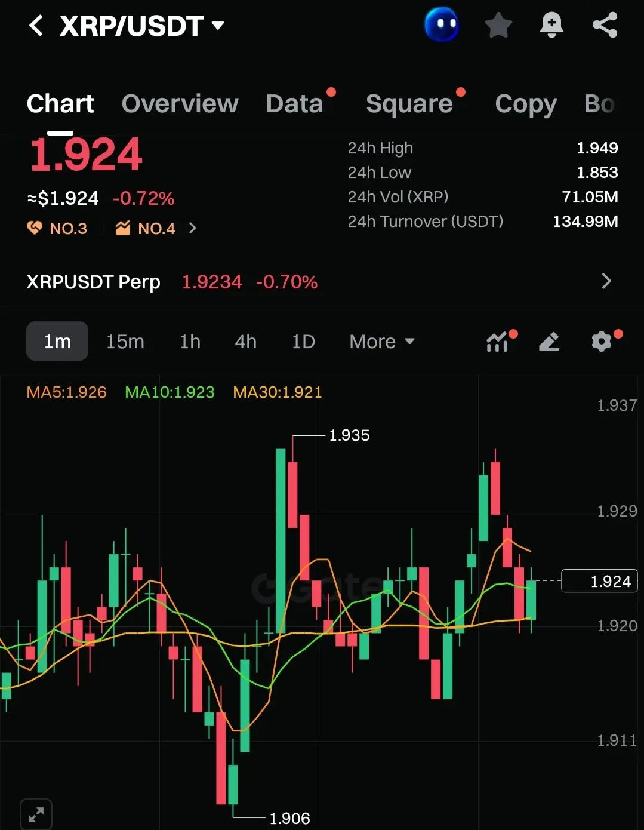The image size is (644, 830).
Task: Tap the 24h Vol value 71.05M
Action: [590, 197]
